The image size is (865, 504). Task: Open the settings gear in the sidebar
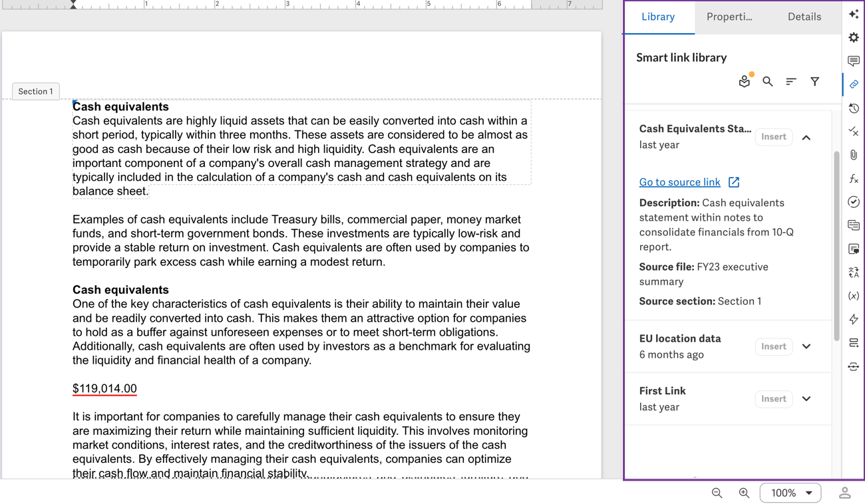(x=854, y=38)
